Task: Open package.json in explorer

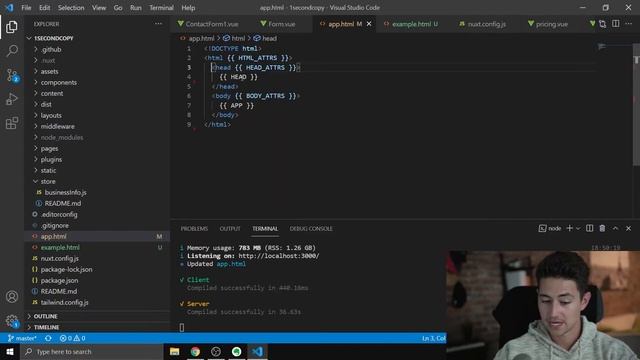Action: (x=59, y=280)
